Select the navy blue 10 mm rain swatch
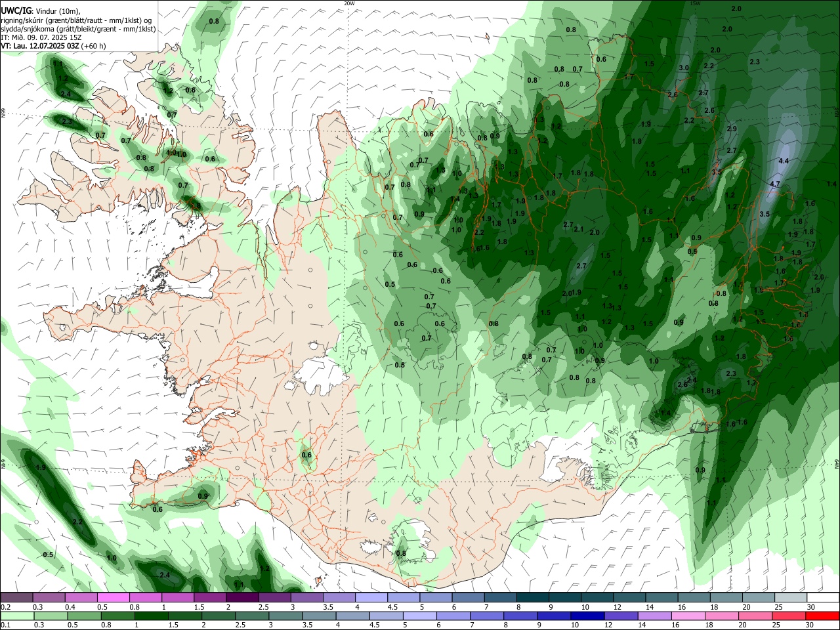Screen dimensions: 840x630 tap(587, 616)
